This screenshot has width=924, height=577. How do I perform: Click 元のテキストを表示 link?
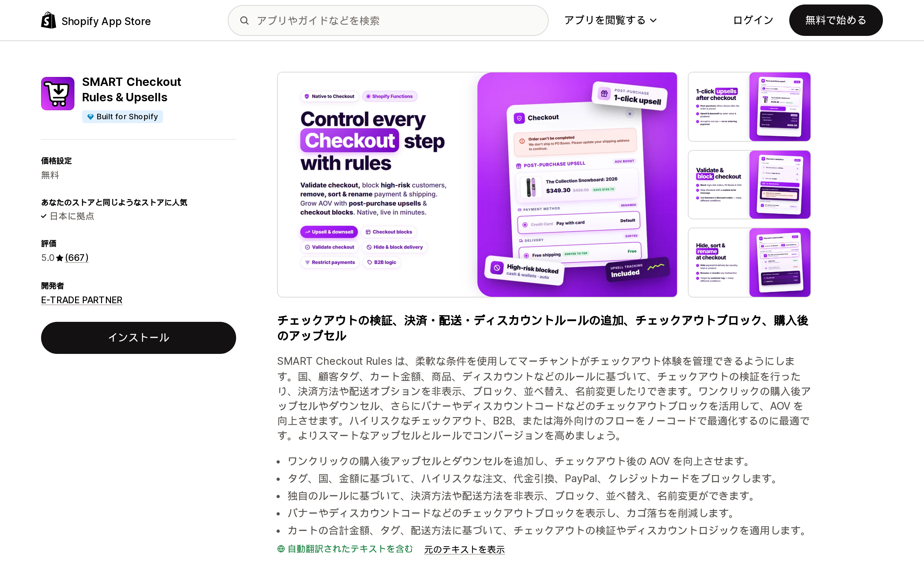(x=464, y=549)
